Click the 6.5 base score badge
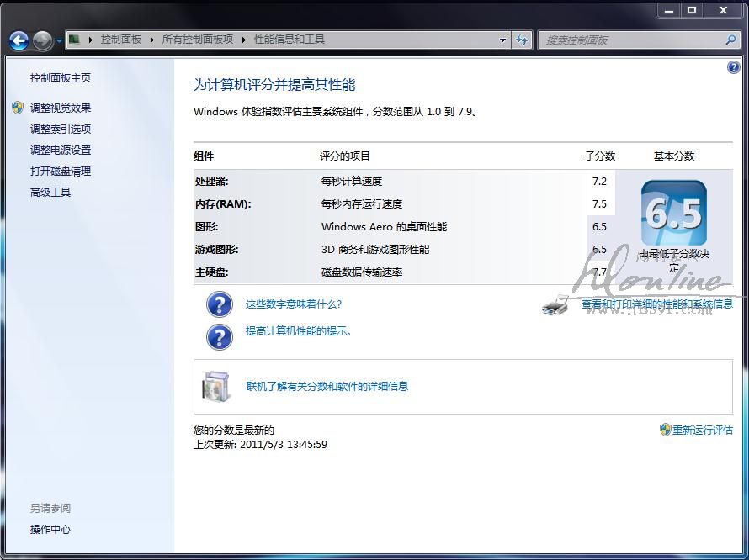The height and width of the screenshot is (560, 749). [673, 214]
